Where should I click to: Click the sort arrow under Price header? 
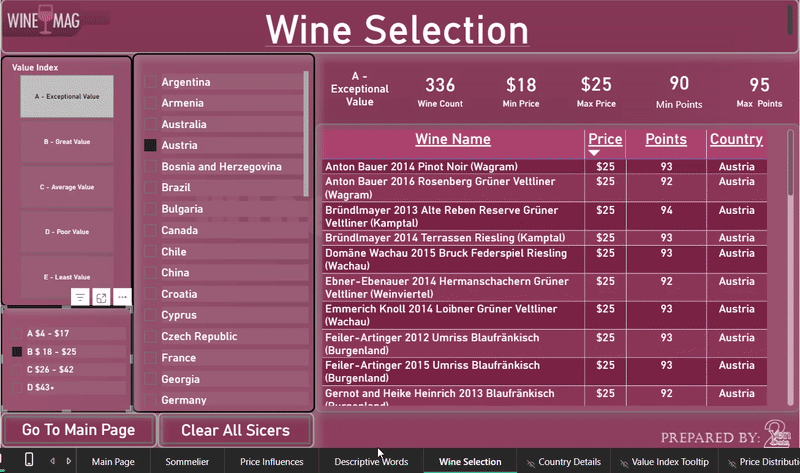pos(594,153)
